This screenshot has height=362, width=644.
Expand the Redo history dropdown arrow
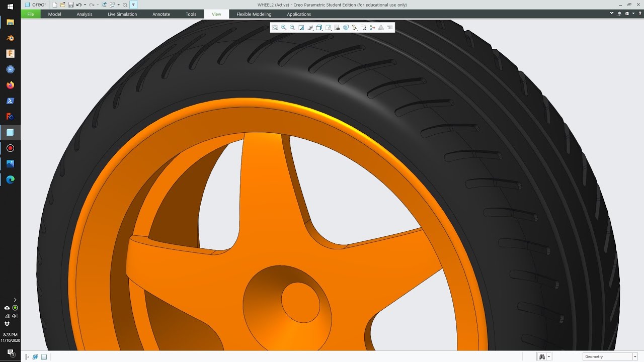coord(98,5)
